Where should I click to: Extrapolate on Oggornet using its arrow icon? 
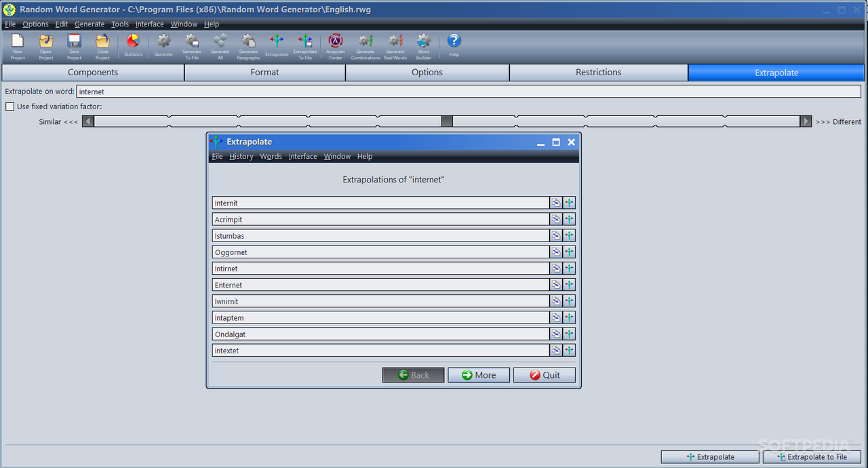pos(570,252)
